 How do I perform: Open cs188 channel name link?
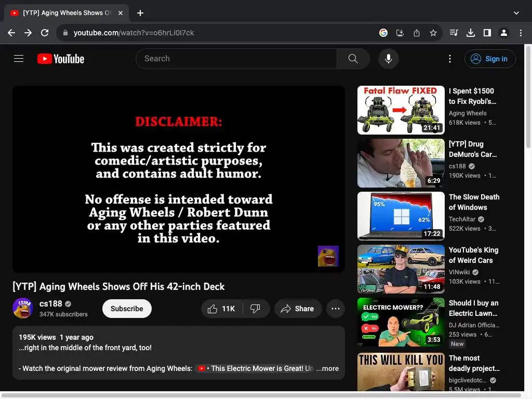tap(50, 303)
